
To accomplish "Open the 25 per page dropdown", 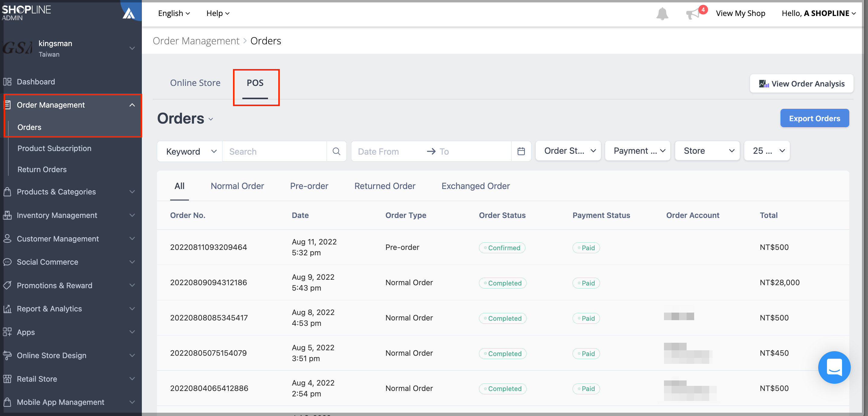I will click(767, 151).
